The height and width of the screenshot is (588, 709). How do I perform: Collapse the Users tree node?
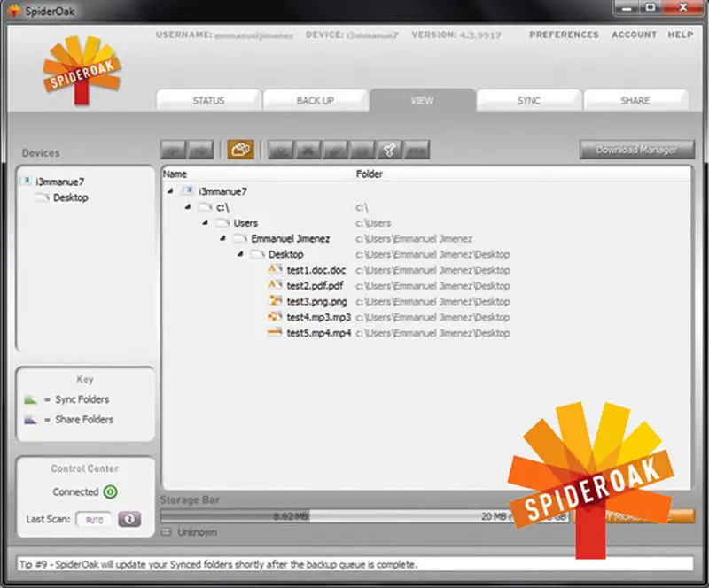click(x=206, y=222)
